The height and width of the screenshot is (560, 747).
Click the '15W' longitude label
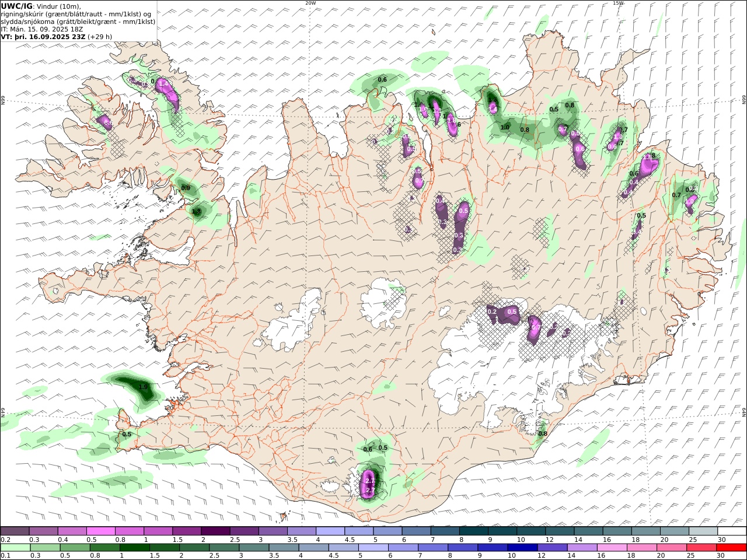[618, 3]
